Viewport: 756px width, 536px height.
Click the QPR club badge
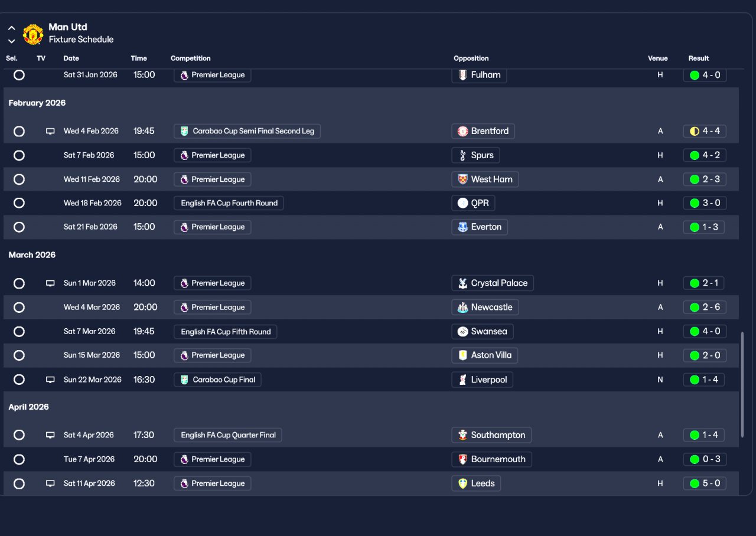[462, 203]
